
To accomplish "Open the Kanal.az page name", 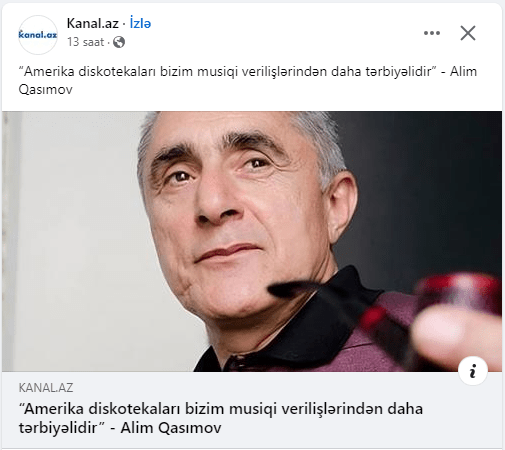I will (x=93, y=23).
